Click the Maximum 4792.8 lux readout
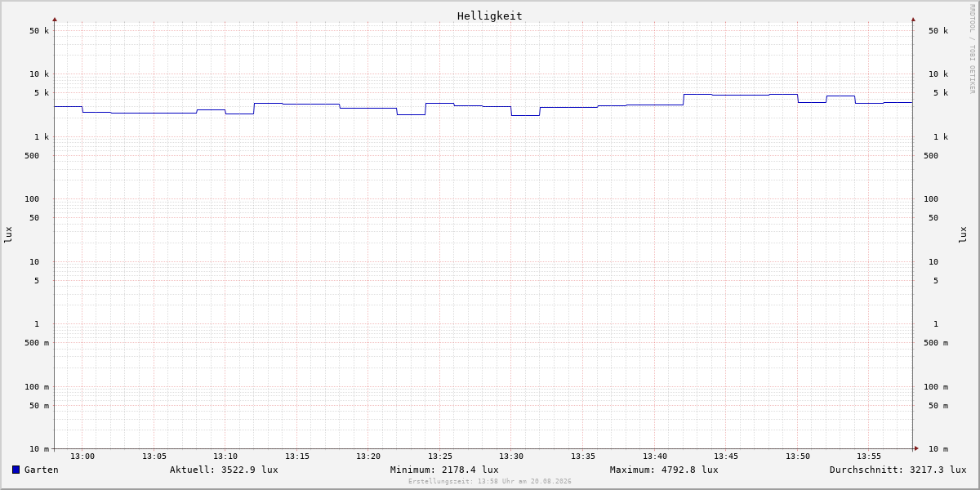Screen dimensions: 980x490 tap(664, 470)
